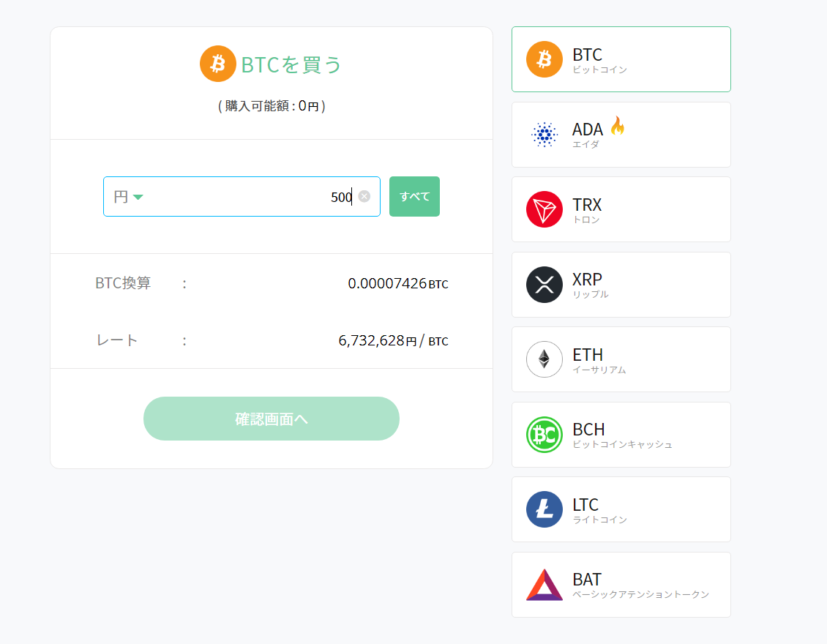Screen dimensions: 827x644
Task: Click the navy Litecoin LTC icon
Action: coord(544,509)
